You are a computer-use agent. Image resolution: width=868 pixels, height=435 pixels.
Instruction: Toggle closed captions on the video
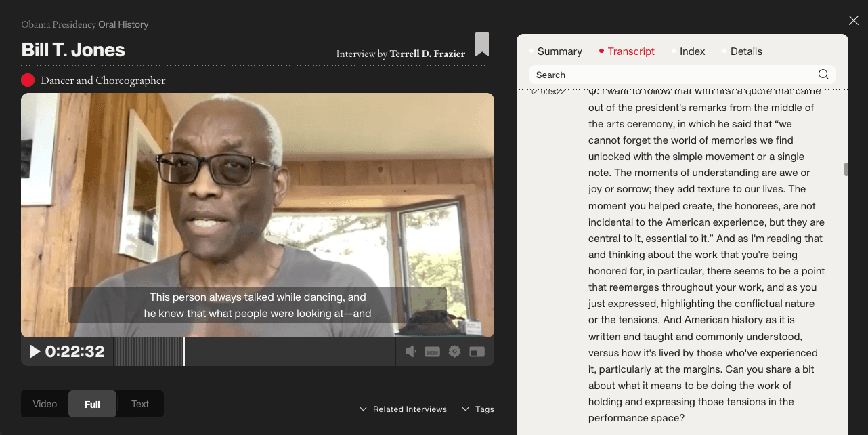pyautogui.click(x=433, y=351)
